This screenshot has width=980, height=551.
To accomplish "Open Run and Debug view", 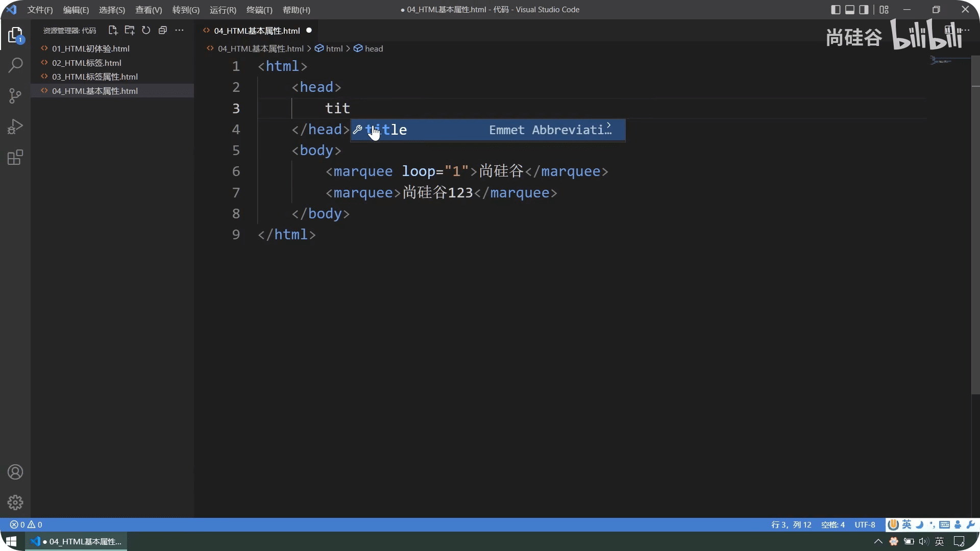I will [x=15, y=127].
